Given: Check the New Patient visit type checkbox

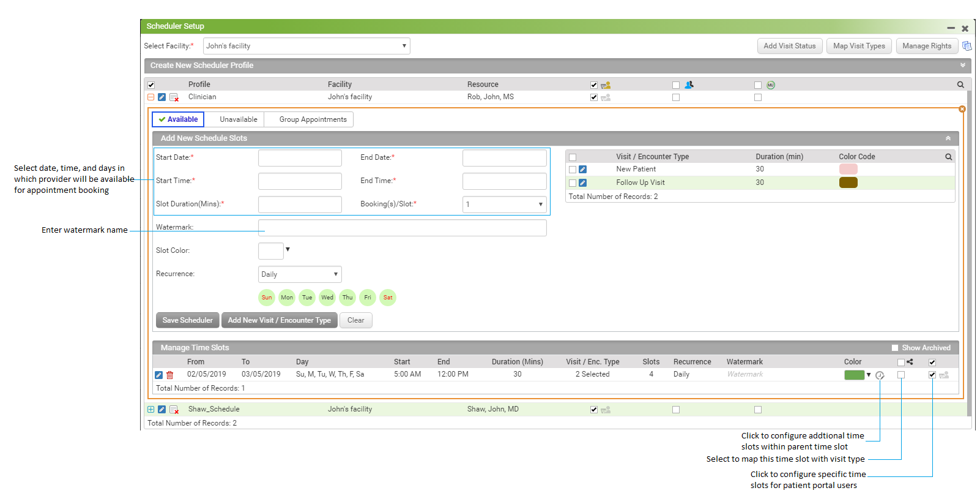Looking at the screenshot, I should click(573, 170).
